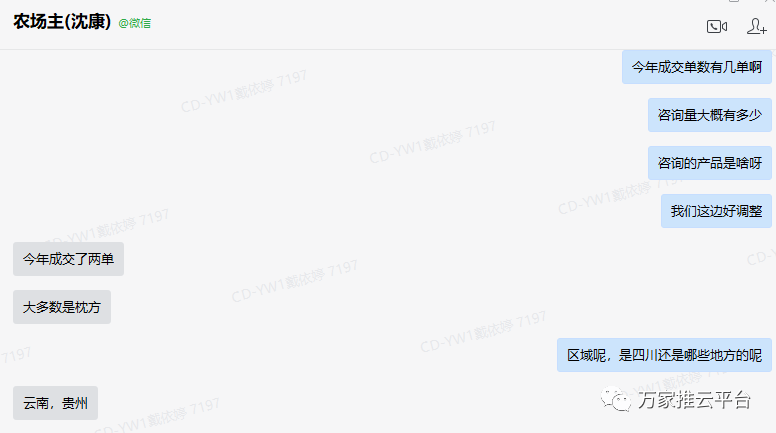Image resolution: width=776 pixels, height=433 pixels.
Task: Maximize the chat window
Action: [x=734, y=1]
